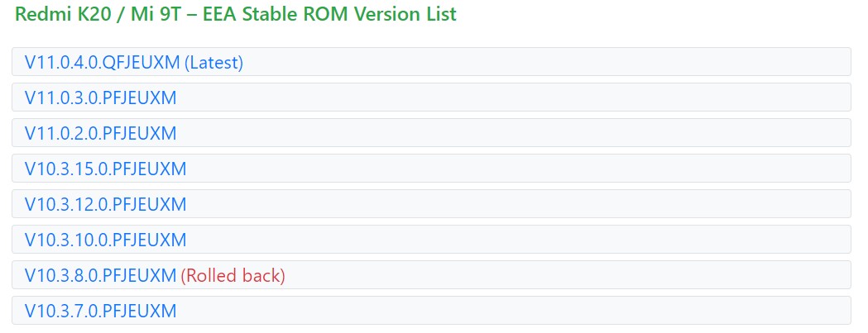Click the EEA Stable ROM Version List heading

pyautogui.click(x=330, y=13)
